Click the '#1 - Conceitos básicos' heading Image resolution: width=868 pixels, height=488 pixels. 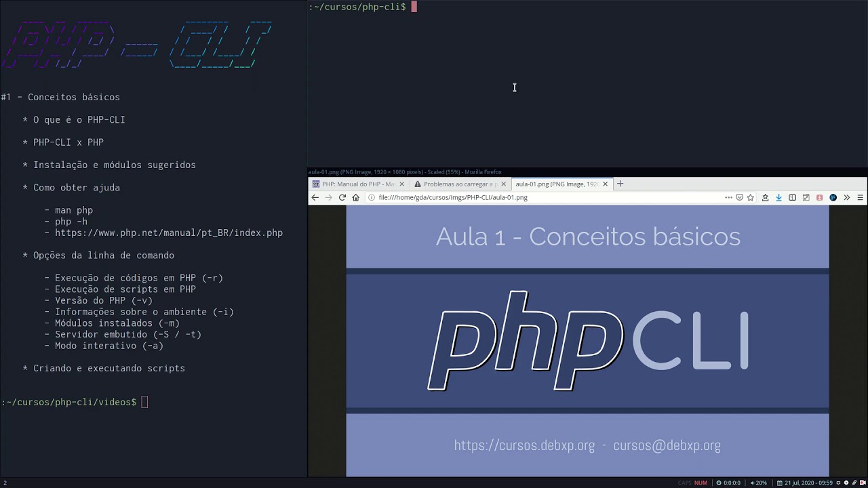coord(60,97)
